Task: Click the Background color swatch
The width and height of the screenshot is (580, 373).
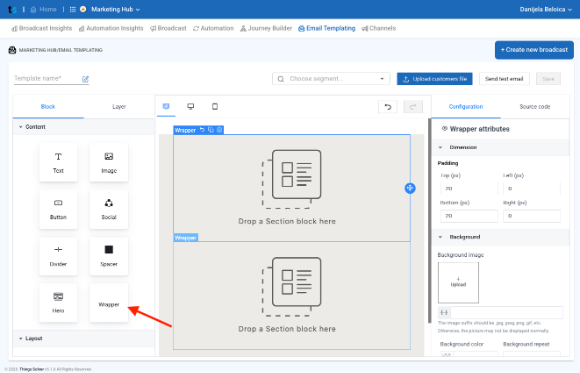Action: [x=446, y=354]
